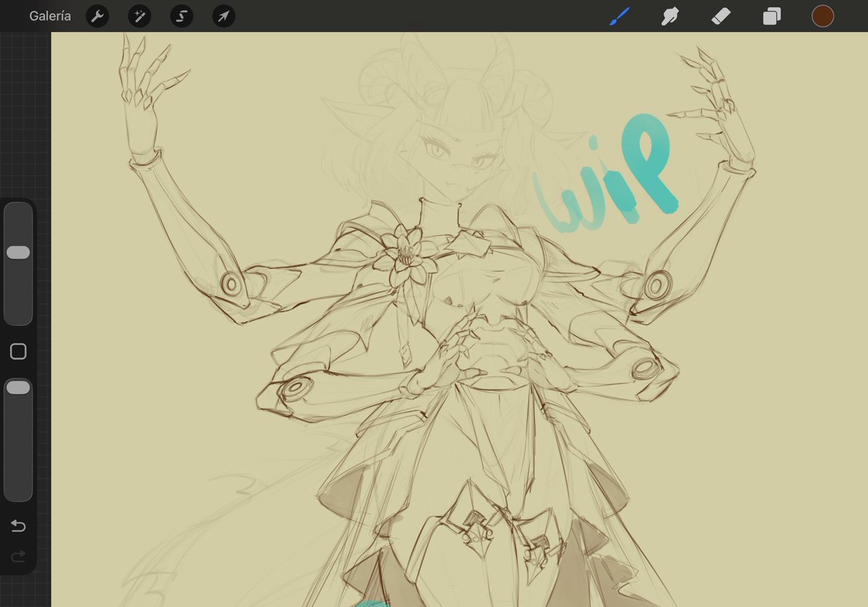The width and height of the screenshot is (868, 607).
Task: Open the Galería gallery view
Action: click(50, 16)
